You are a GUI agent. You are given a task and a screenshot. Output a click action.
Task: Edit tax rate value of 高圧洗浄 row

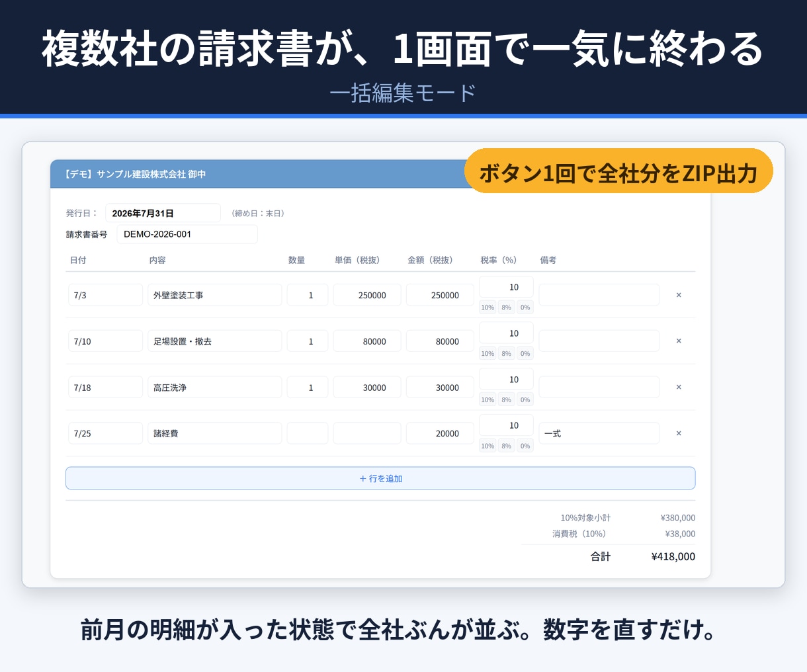click(x=506, y=380)
